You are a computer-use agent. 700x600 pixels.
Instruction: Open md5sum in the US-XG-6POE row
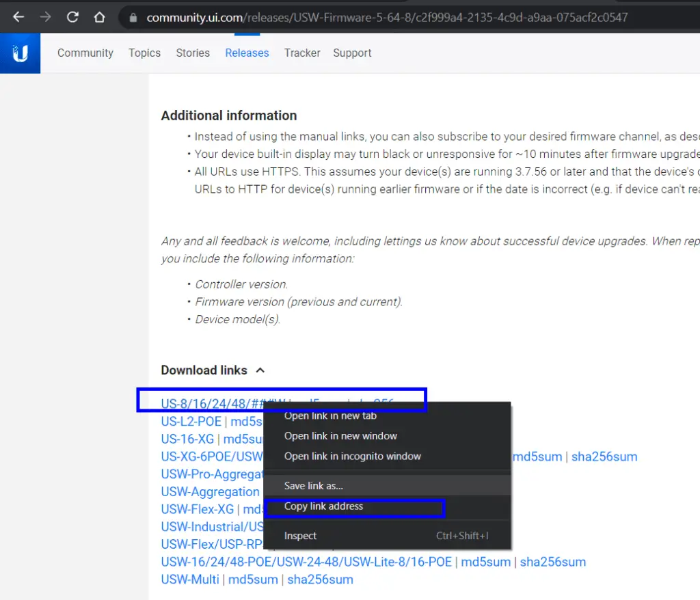(x=537, y=456)
